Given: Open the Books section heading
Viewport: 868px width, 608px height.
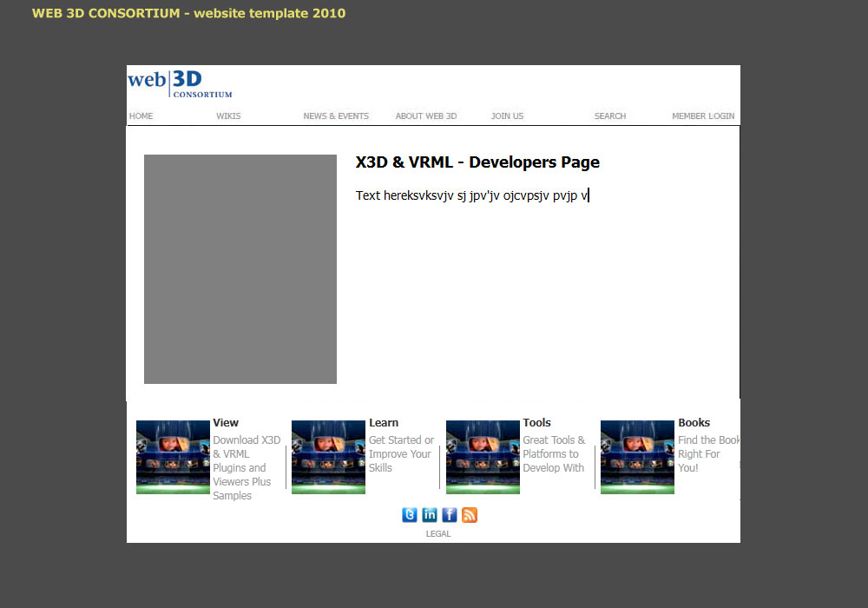Looking at the screenshot, I should 694,422.
